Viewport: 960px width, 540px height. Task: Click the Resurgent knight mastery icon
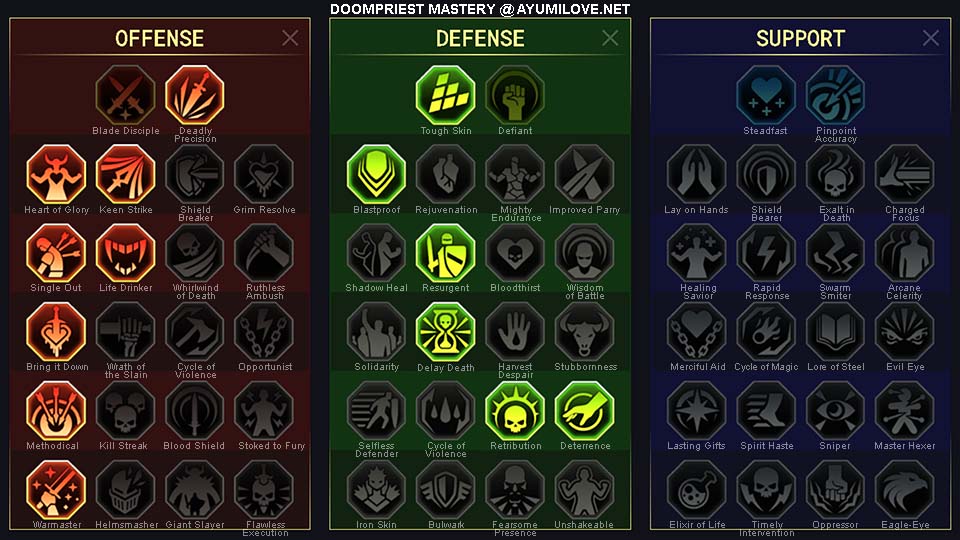point(445,253)
